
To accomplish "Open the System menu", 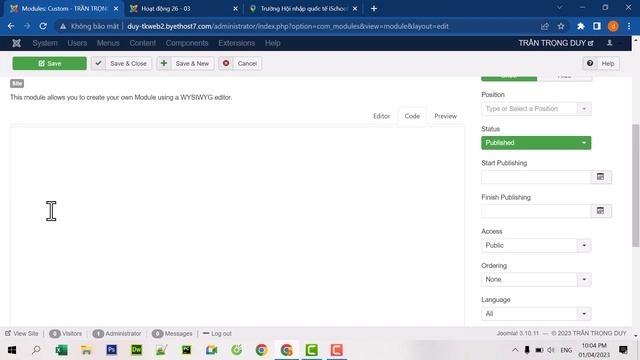I will [x=45, y=43].
